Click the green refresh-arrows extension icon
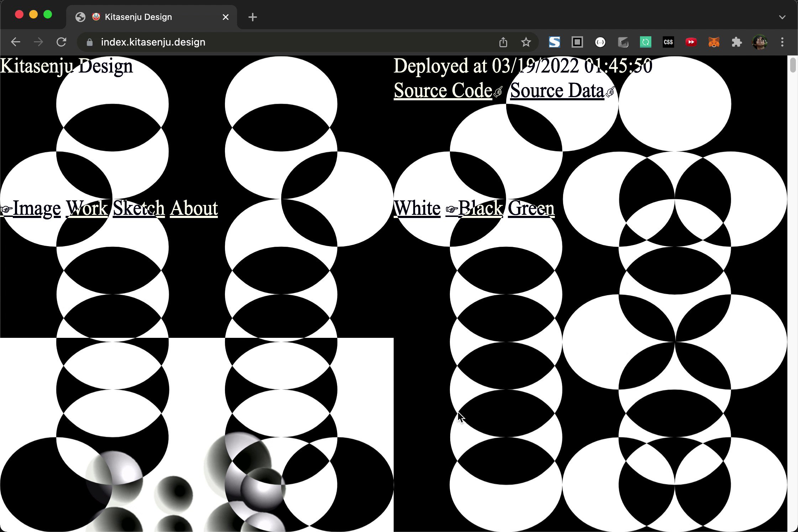The width and height of the screenshot is (798, 532). click(645, 42)
